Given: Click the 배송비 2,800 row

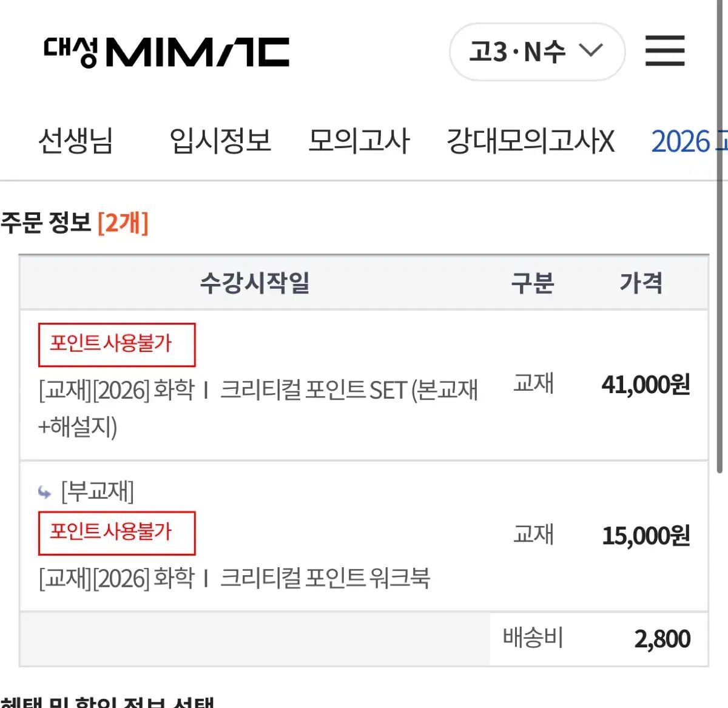Looking at the screenshot, I should coord(364,639).
